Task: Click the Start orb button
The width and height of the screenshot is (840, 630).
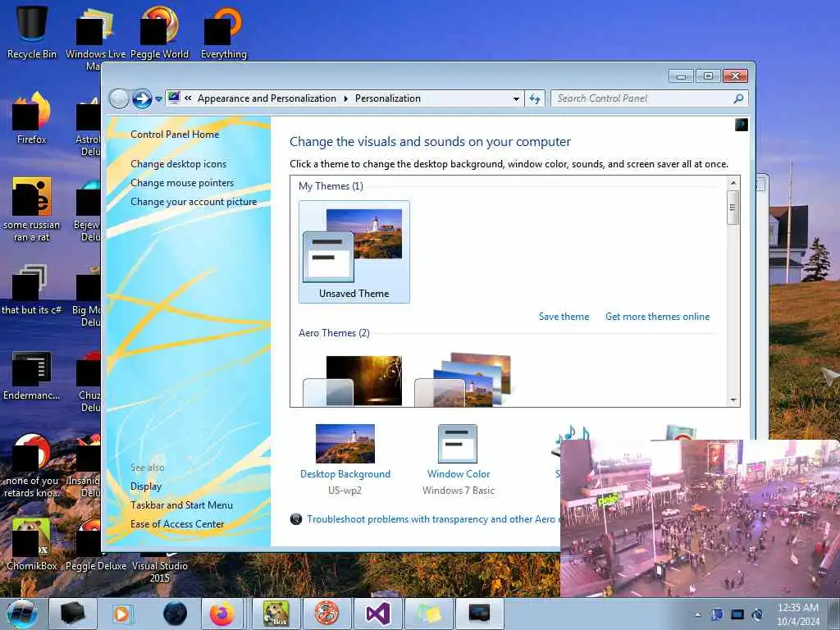Action: click(22, 614)
